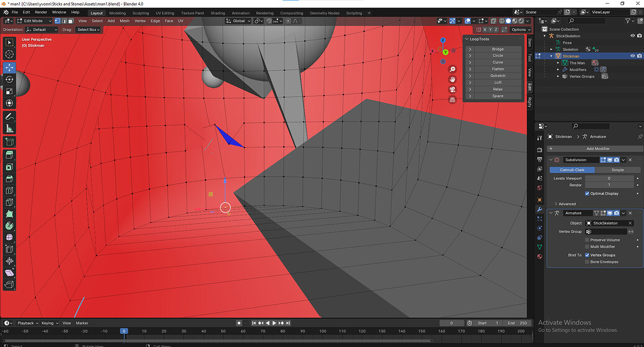644x347 pixels.
Task: Switch to the Sculpting workspace tab
Action: (141, 13)
